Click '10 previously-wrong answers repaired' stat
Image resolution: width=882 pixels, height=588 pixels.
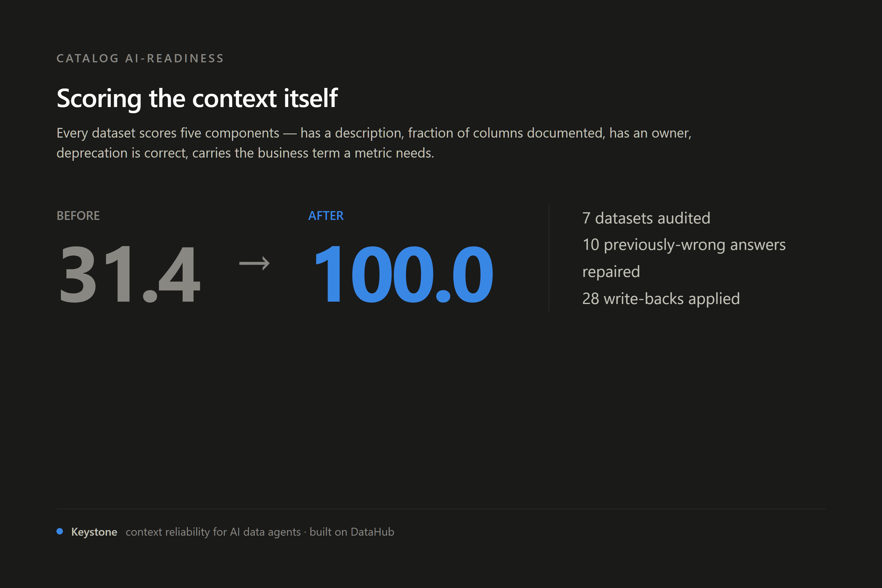tap(684, 258)
